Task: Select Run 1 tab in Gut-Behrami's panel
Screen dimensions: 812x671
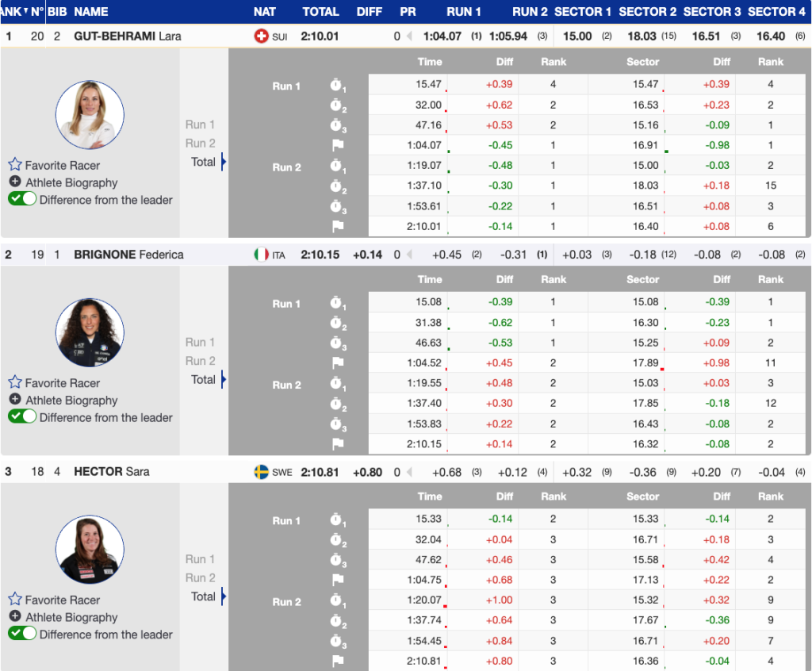Action: point(200,125)
